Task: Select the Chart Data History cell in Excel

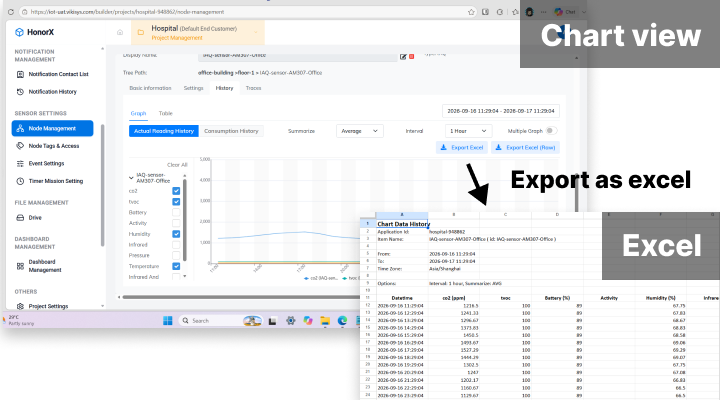Action: (402, 224)
